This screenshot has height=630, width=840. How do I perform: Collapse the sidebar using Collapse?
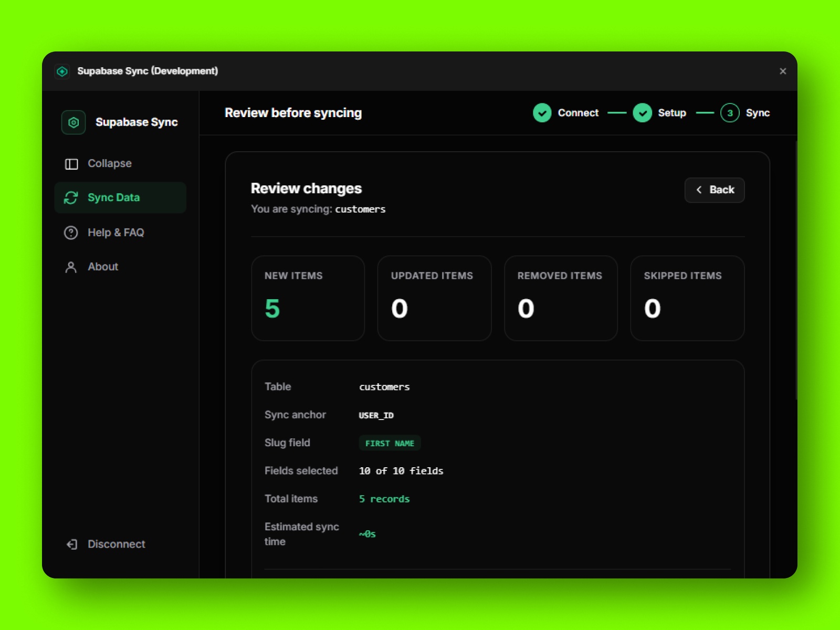pyautogui.click(x=110, y=163)
